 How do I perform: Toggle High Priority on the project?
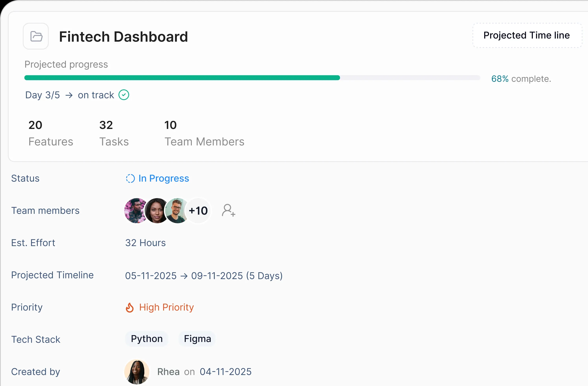click(166, 307)
